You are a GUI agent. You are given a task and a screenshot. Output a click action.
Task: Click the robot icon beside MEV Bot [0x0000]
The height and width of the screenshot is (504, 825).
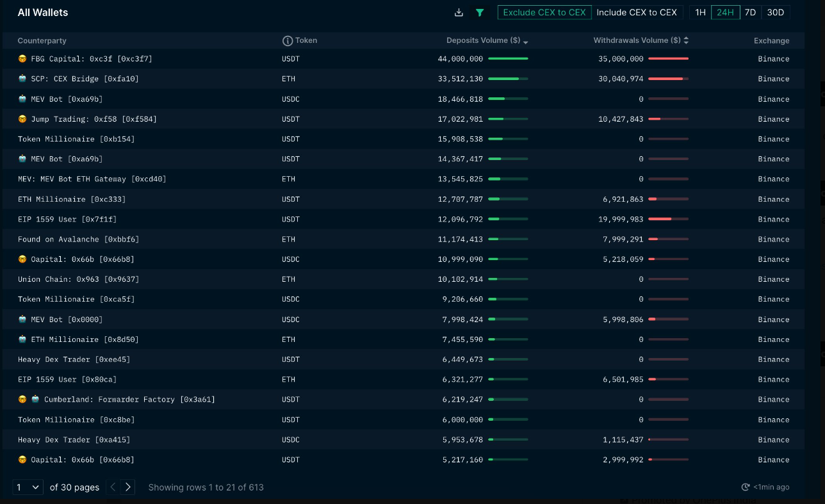(22, 320)
